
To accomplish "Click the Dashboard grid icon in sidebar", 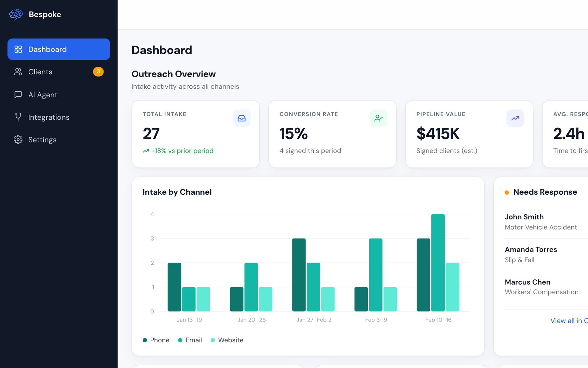I will click(x=18, y=49).
